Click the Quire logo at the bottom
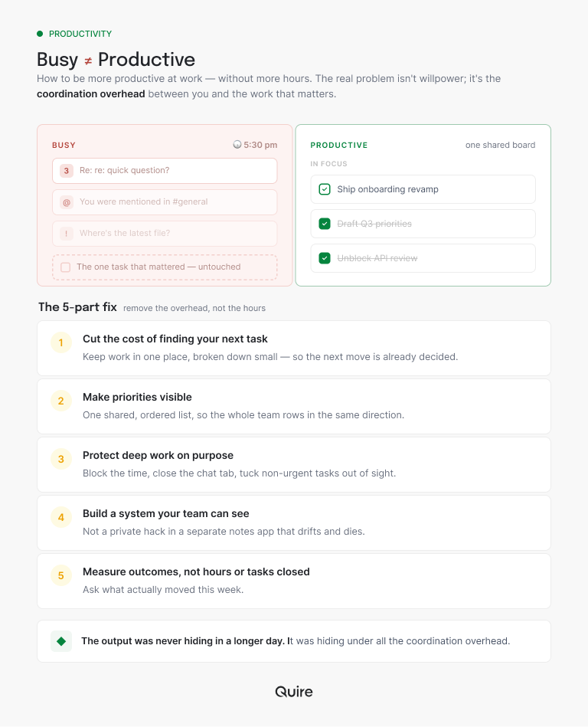The height and width of the screenshot is (727, 588). (x=294, y=691)
